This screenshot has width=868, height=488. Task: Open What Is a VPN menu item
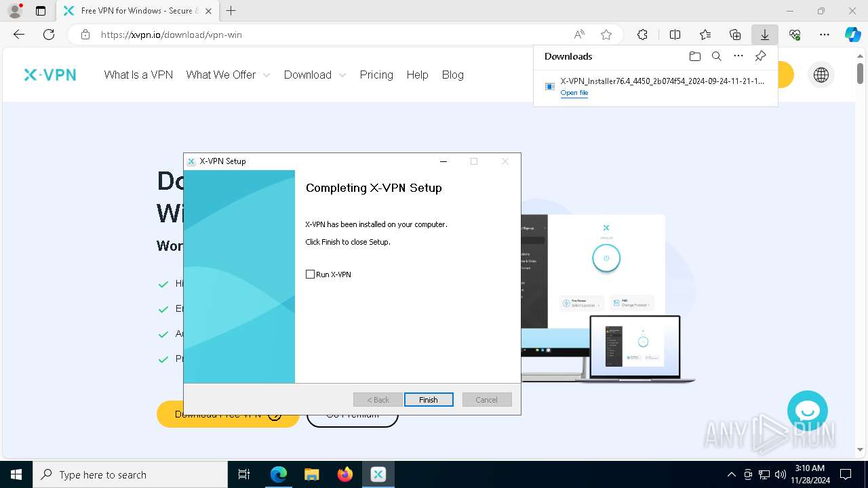coord(138,75)
